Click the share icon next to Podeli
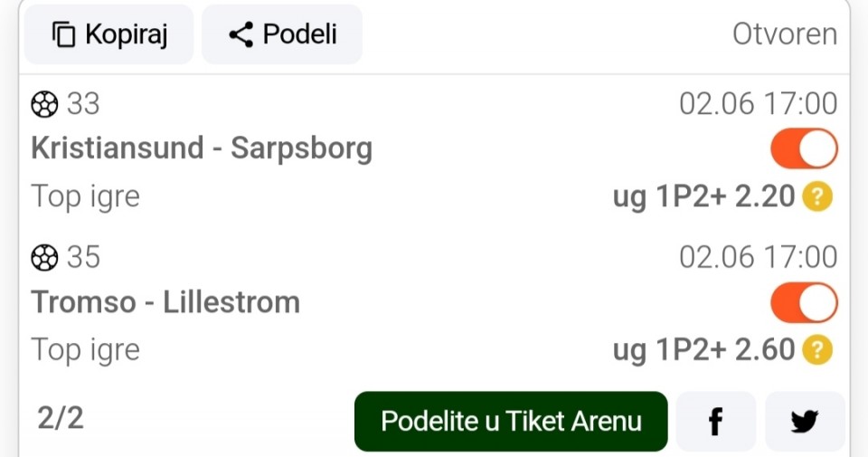 click(241, 34)
